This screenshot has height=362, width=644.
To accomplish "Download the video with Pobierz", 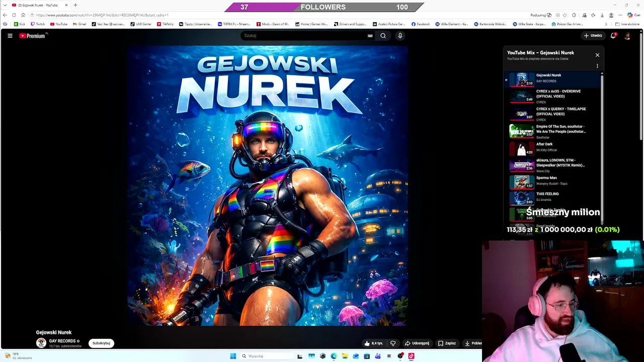I will 473,343.
